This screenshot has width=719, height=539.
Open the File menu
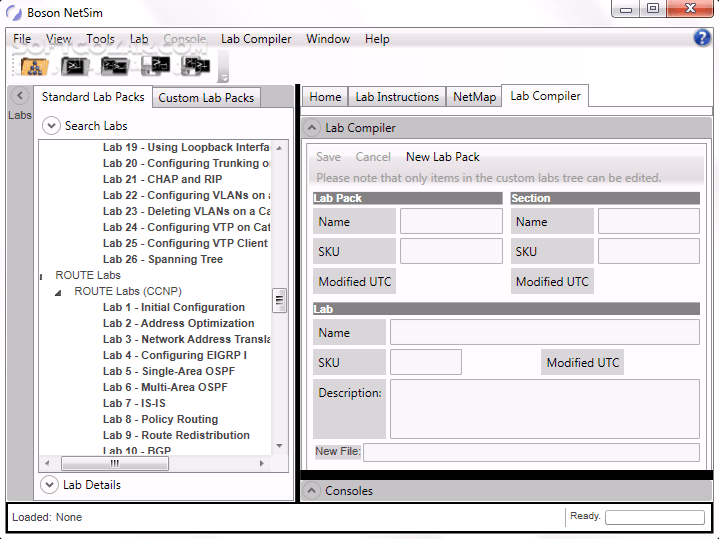pos(22,39)
